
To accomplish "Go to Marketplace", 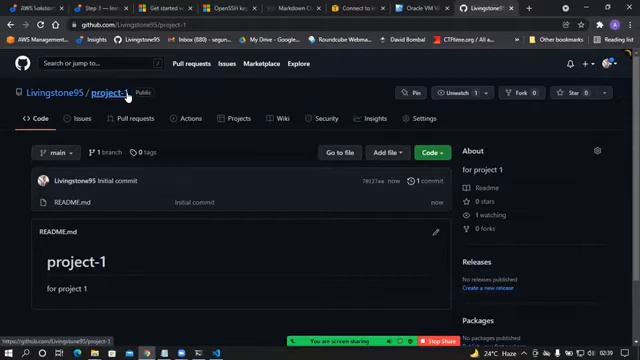I will (x=262, y=64).
